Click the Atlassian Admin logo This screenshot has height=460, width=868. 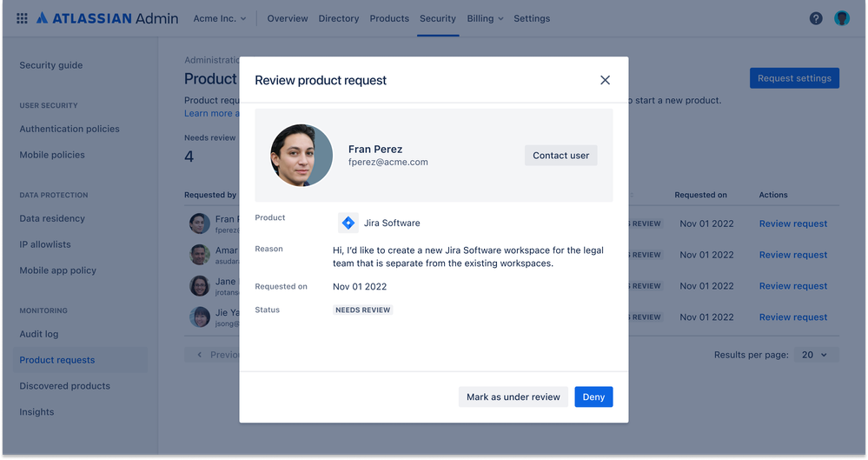108,18
